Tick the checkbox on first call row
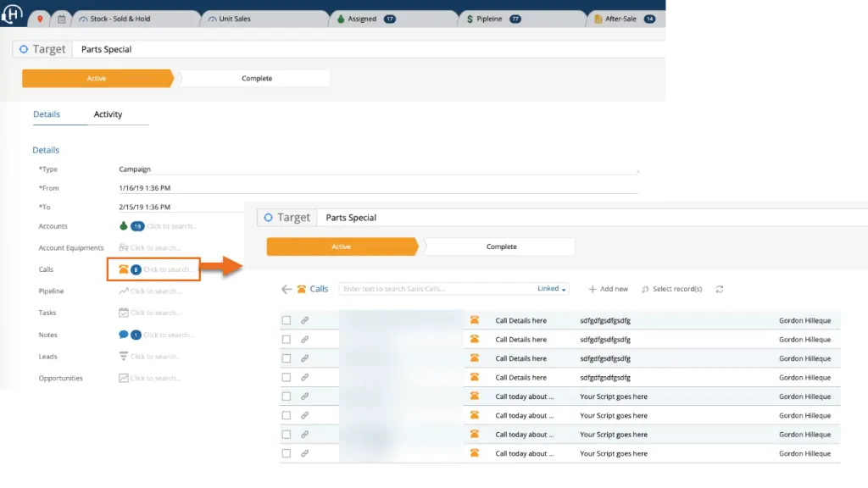 click(287, 320)
